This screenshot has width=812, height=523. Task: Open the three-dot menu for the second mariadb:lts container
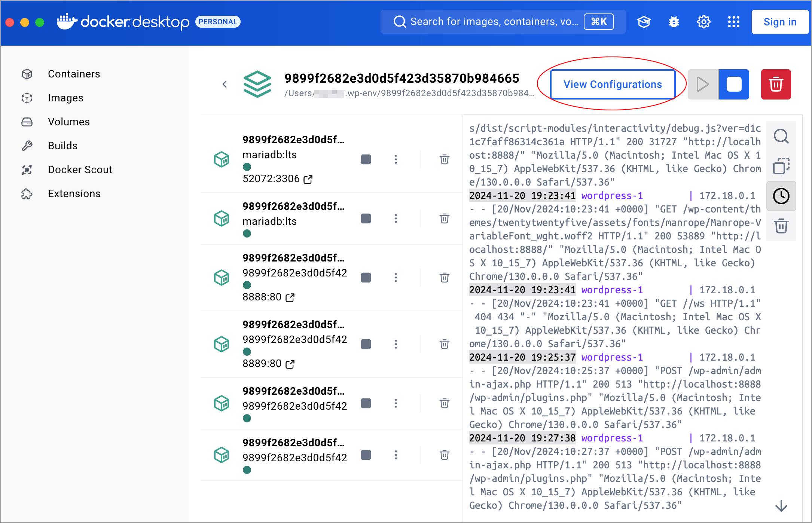(x=396, y=218)
